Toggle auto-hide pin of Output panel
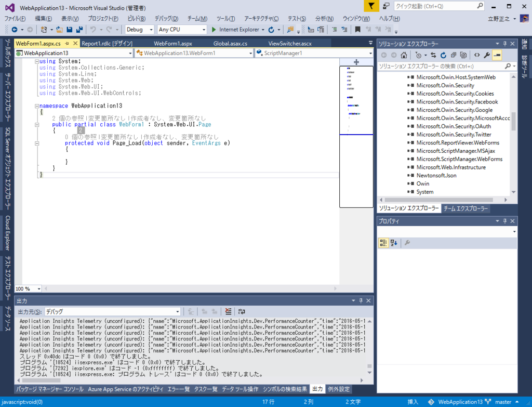The height and width of the screenshot is (407, 532). point(361,300)
